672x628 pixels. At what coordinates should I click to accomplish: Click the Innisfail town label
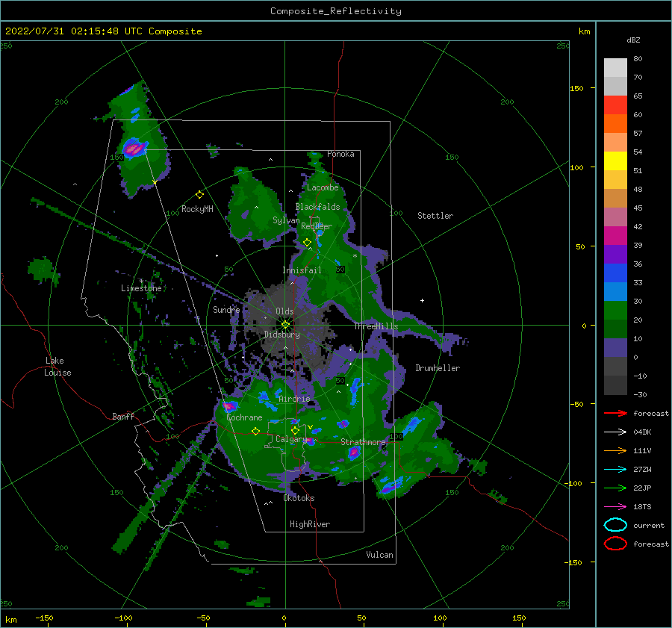(x=302, y=270)
